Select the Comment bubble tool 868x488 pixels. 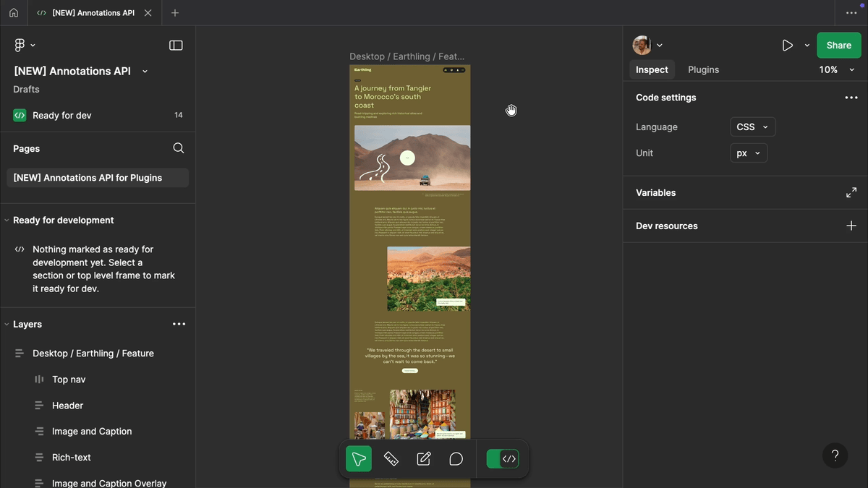456,459
